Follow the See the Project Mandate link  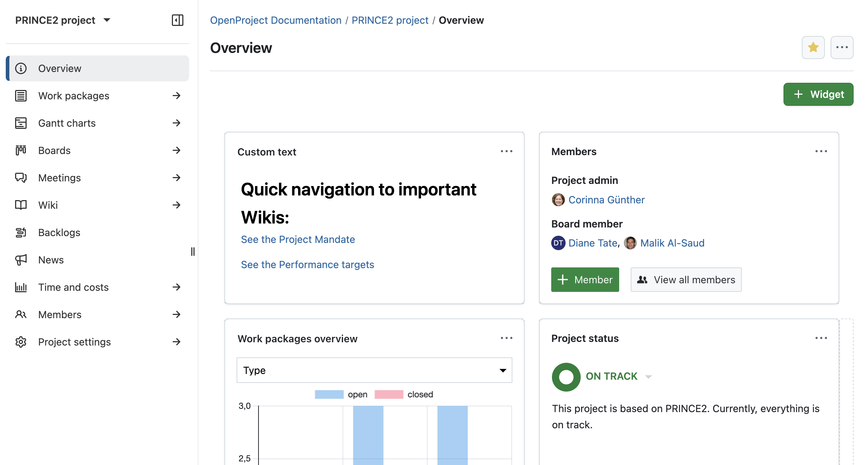pyautogui.click(x=298, y=239)
